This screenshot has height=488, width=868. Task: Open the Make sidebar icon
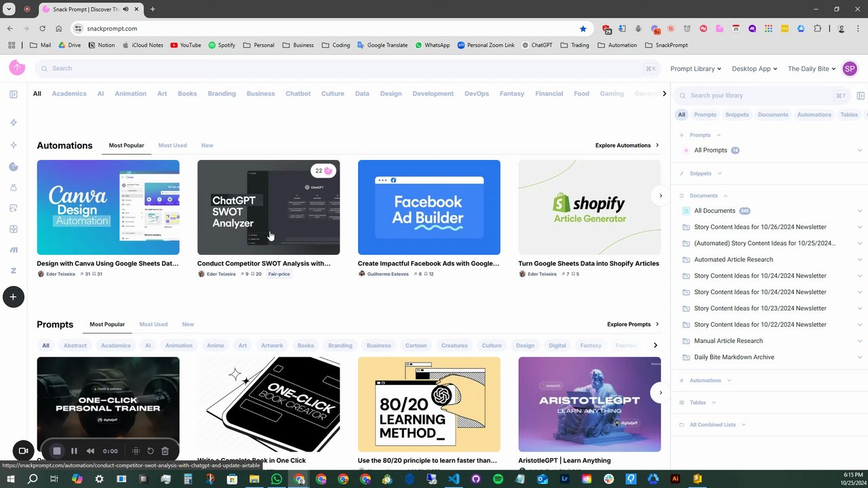click(x=14, y=249)
